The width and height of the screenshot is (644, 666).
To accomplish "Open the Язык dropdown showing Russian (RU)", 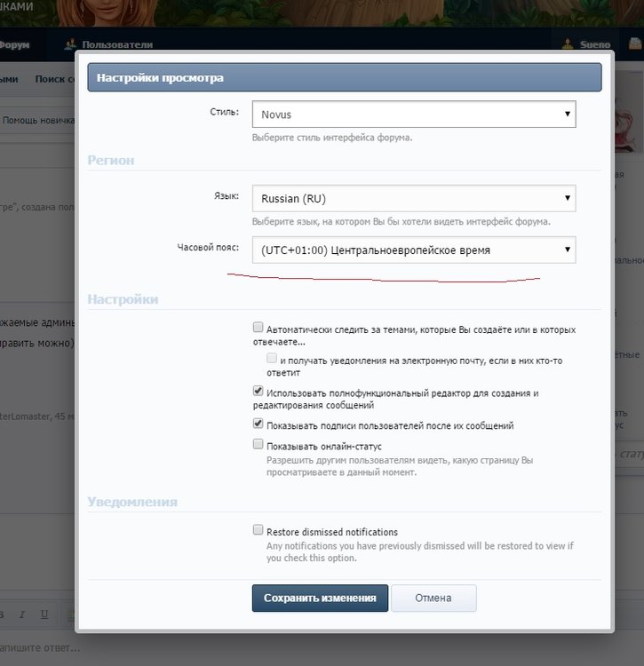I will [x=413, y=198].
